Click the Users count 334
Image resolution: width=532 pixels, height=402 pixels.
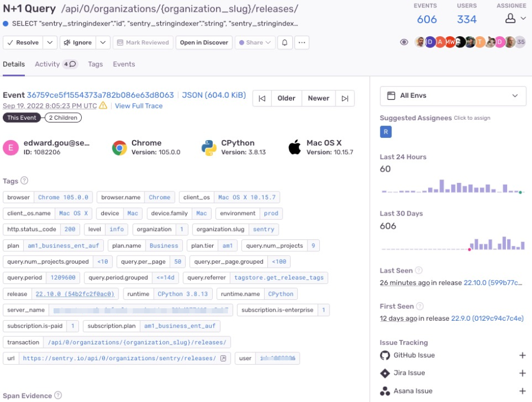pos(467,19)
